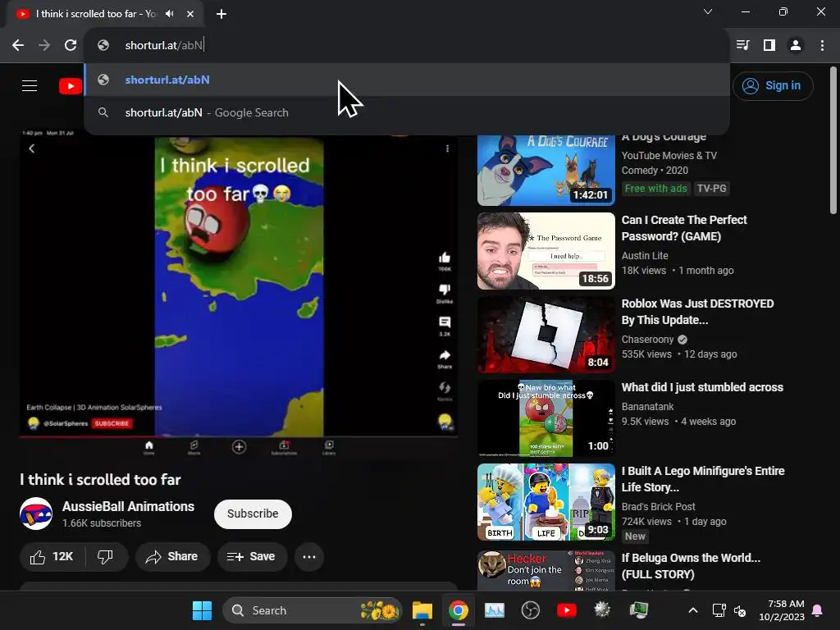
Task: Select the shorturl.at/abN URL suggestion
Action: 407,80
